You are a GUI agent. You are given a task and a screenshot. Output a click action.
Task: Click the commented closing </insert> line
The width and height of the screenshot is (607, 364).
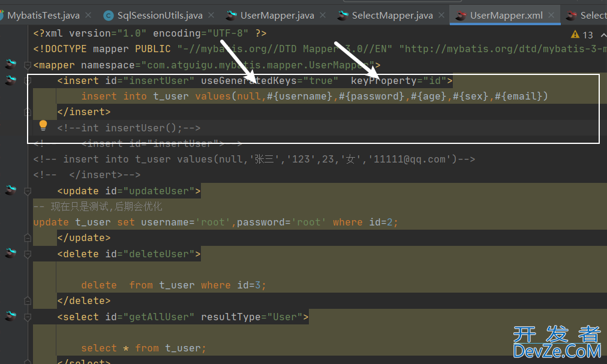click(x=87, y=175)
